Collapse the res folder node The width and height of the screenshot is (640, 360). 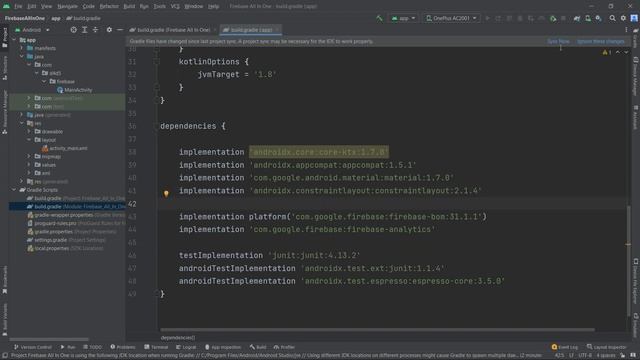click(22, 123)
